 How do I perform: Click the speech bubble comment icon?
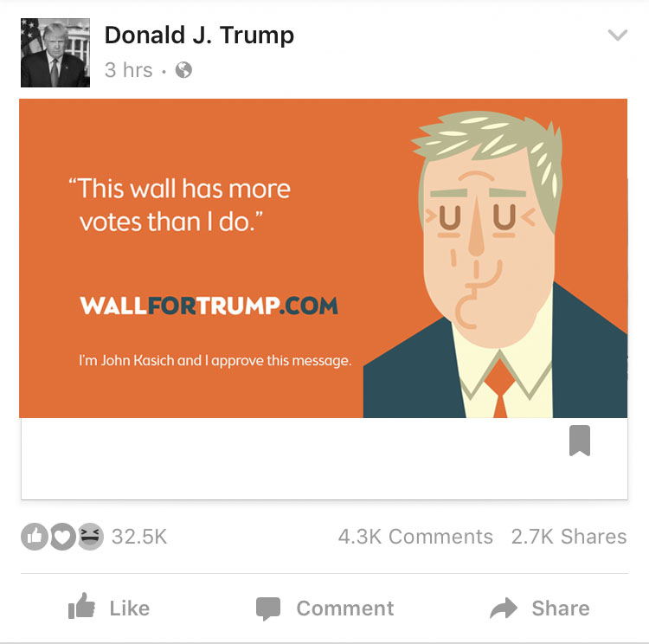(267, 609)
